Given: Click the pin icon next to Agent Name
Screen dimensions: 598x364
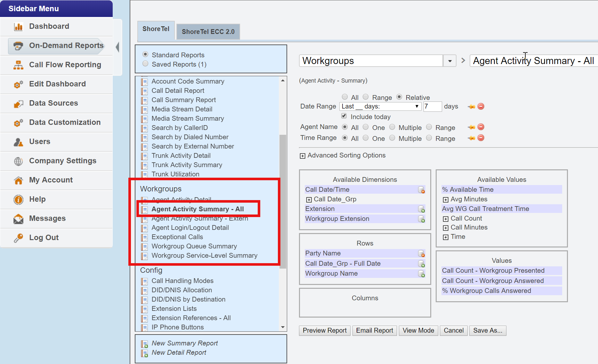Looking at the screenshot, I should [471, 127].
